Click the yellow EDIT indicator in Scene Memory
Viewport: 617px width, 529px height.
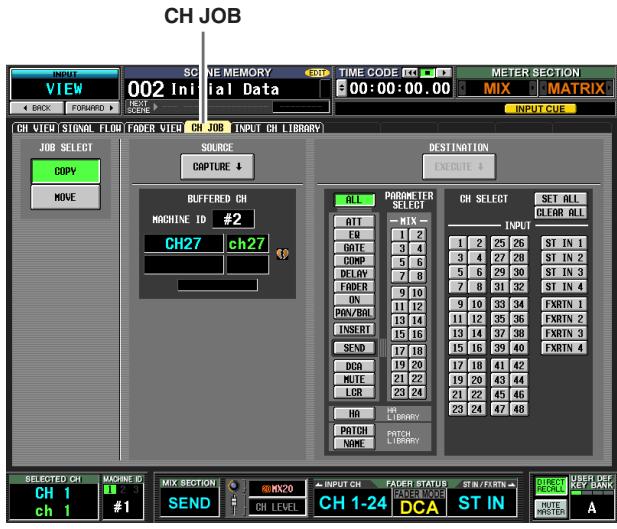317,73
